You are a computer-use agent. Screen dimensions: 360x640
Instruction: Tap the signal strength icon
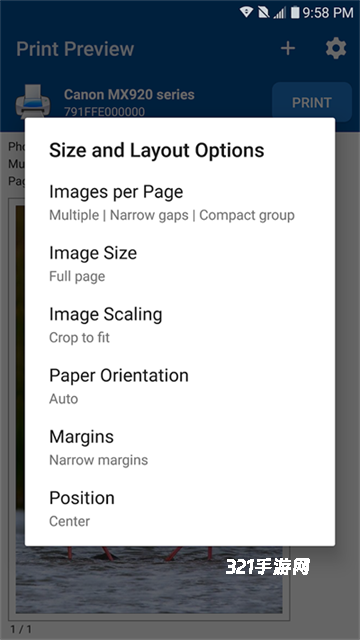[280, 13]
